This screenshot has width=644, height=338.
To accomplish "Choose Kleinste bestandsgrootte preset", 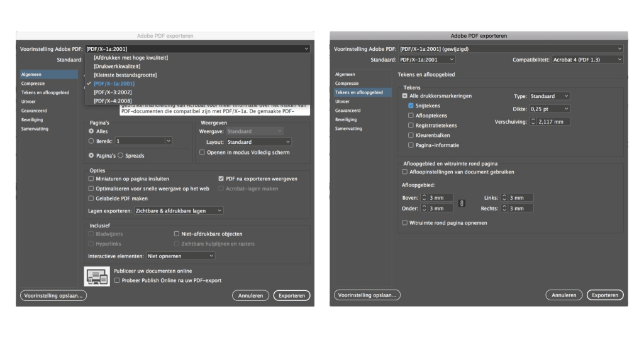I will pos(125,75).
